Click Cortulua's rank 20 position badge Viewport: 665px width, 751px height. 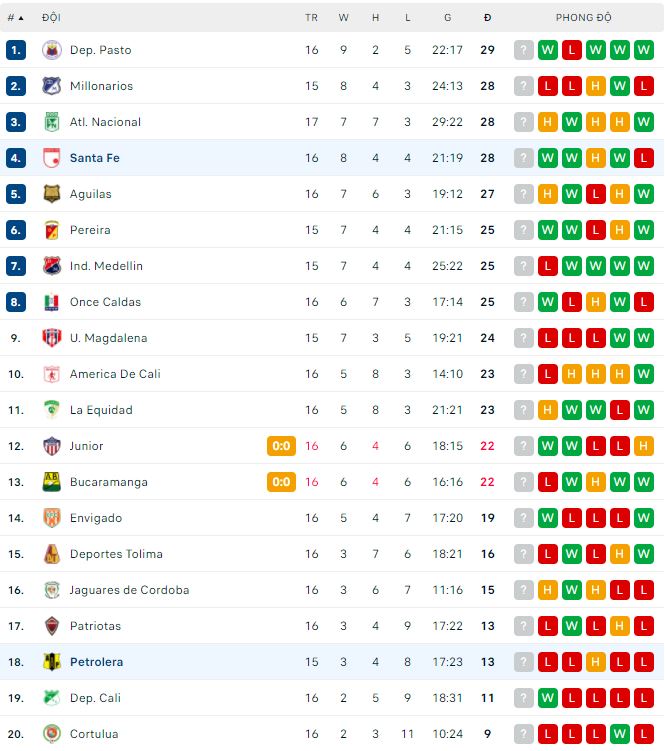tap(16, 734)
